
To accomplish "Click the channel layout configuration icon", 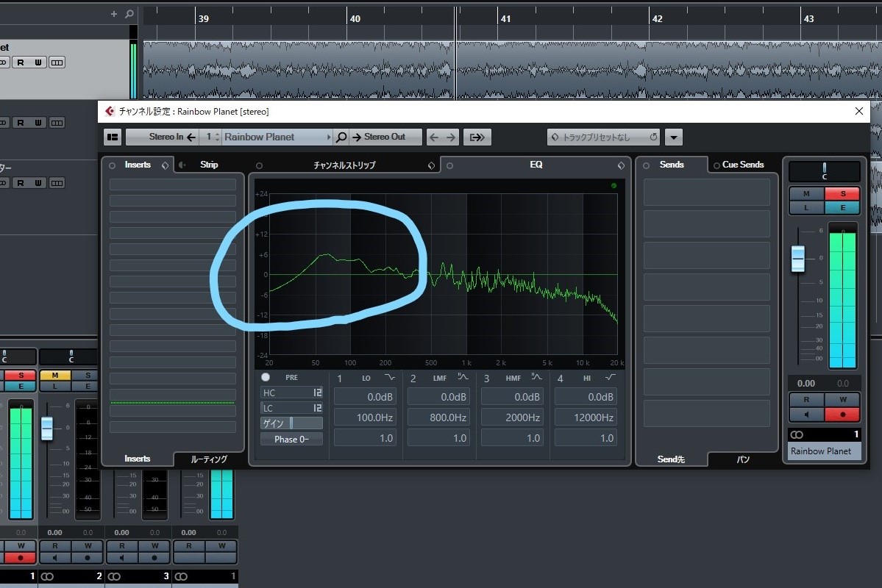I will click(x=113, y=137).
